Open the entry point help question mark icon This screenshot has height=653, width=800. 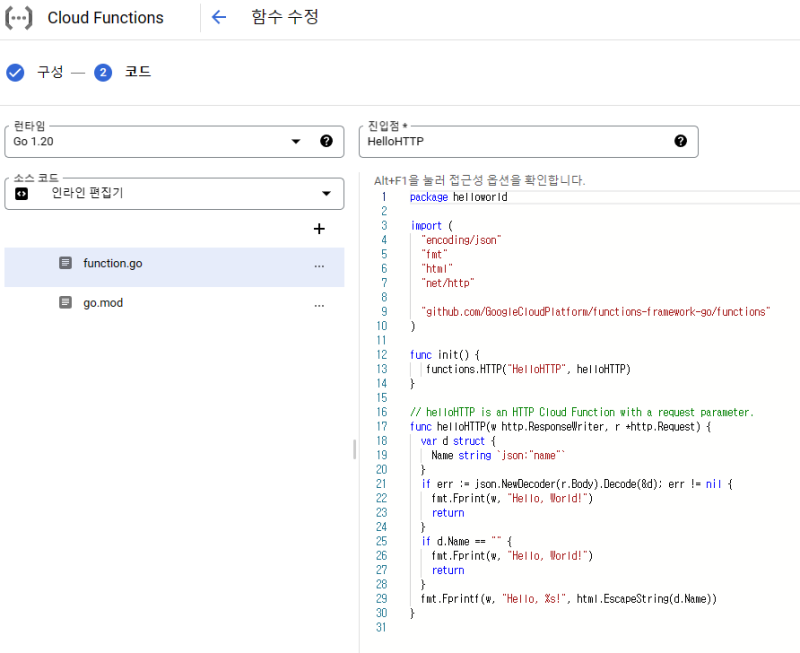point(681,141)
